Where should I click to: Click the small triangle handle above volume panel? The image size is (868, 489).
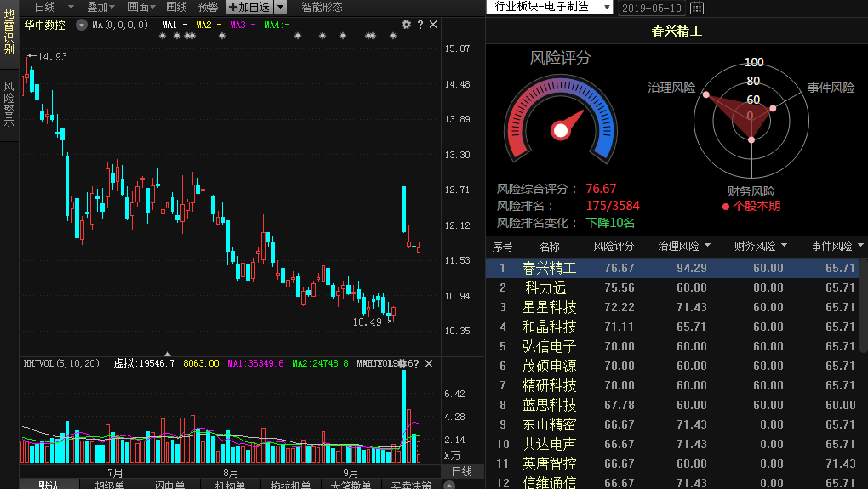168,353
